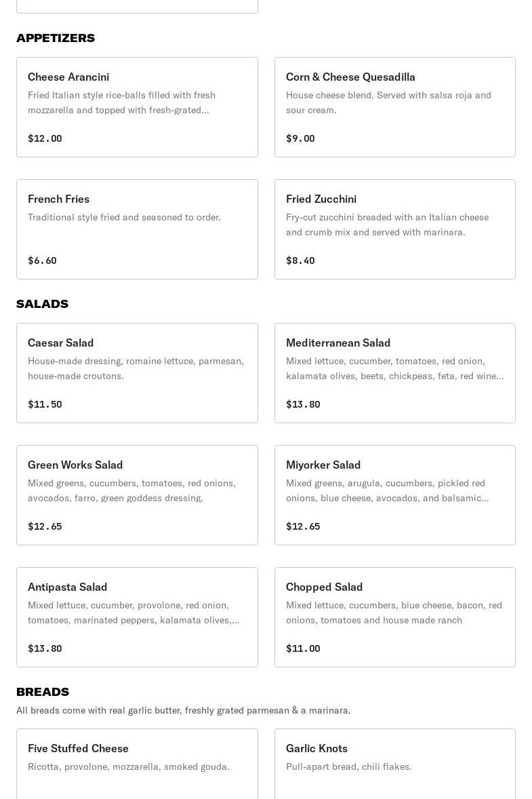Click the Appetizers section heading
Viewport: 532px width, 799px height.
[x=56, y=38]
